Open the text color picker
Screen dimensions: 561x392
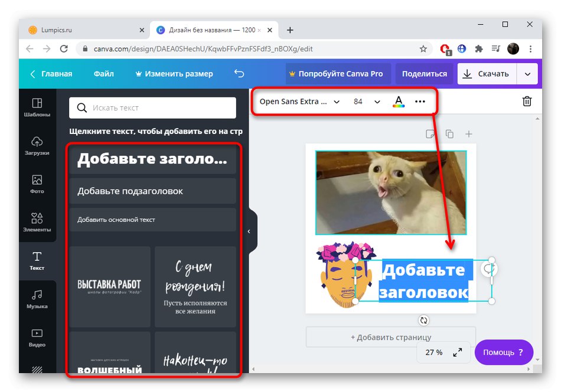pos(398,102)
